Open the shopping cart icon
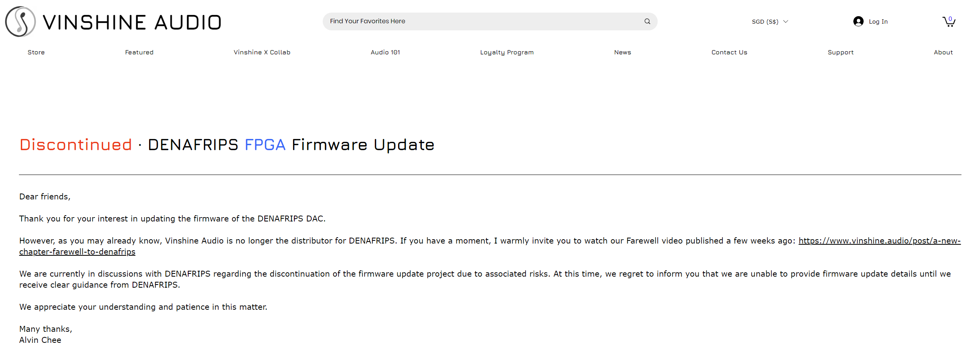This screenshot has width=980, height=359. tap(948, 21)
